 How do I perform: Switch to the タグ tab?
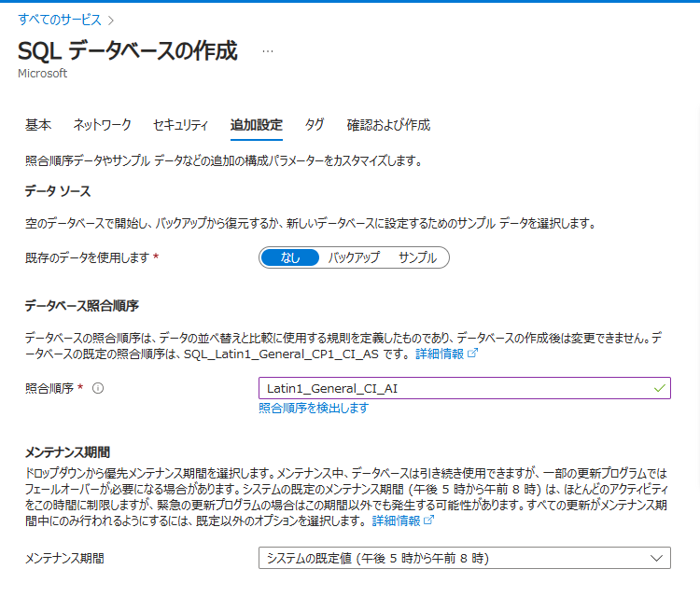315,125
